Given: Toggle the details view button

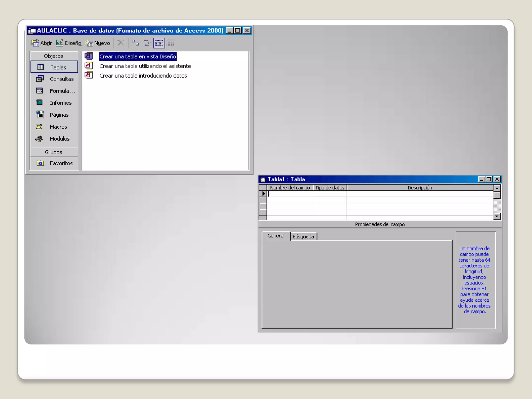Looking at the screenshot, I should 170,43.
